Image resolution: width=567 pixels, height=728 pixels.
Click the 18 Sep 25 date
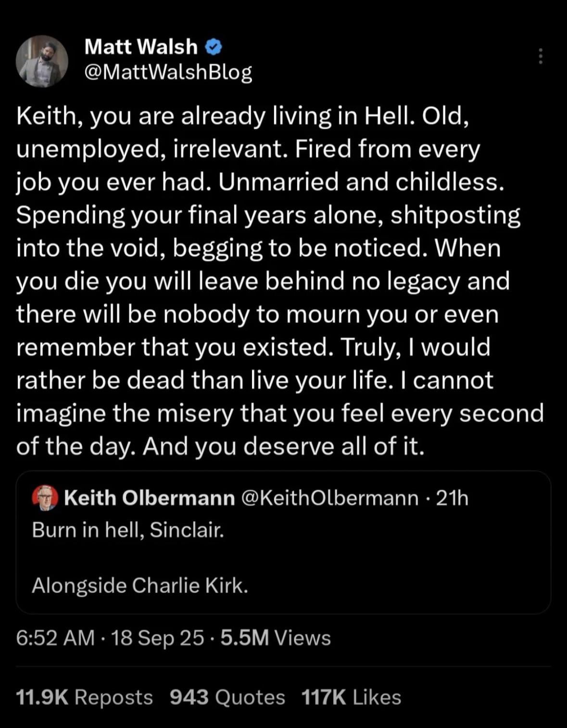click(x=157, y=639)
